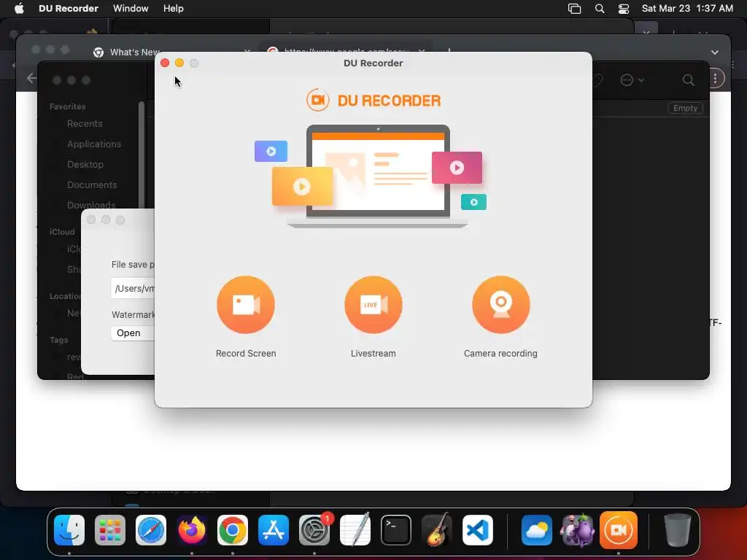Image resolution: width=747 pixels, height=560 pixels.
Task: Click the search icon in the Finder toolbar
Action: pos(689,80)
